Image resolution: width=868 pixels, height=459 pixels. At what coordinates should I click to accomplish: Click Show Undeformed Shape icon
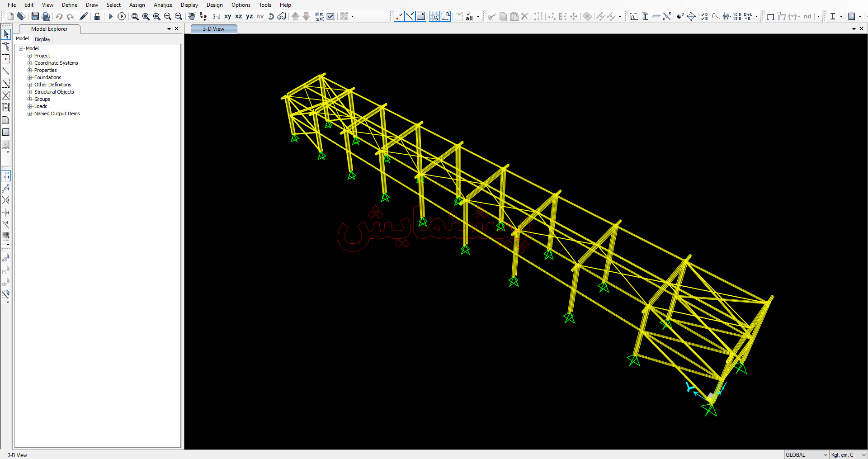coord(771,16)
